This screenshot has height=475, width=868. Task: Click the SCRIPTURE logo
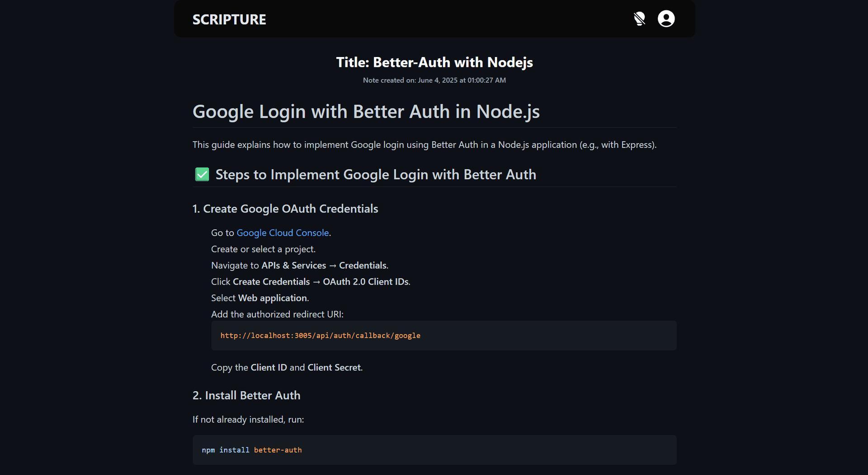pyautogui.click(x=229, y=19)
